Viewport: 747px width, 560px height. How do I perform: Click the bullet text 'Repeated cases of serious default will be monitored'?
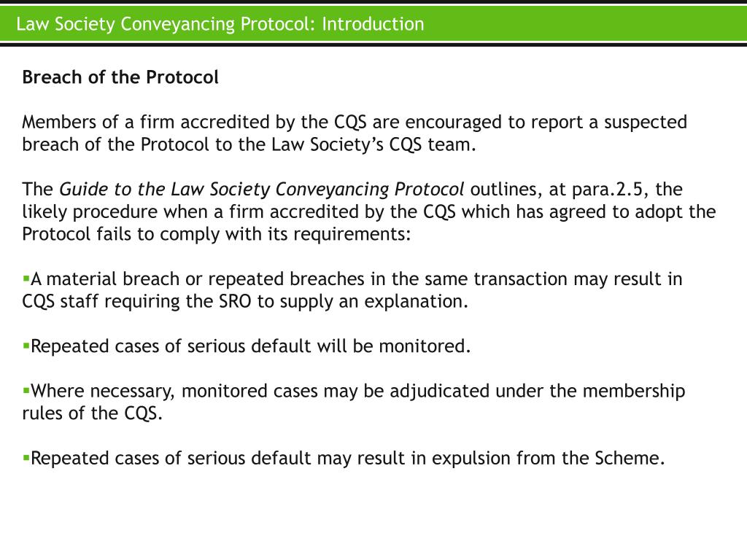[251, 346]
